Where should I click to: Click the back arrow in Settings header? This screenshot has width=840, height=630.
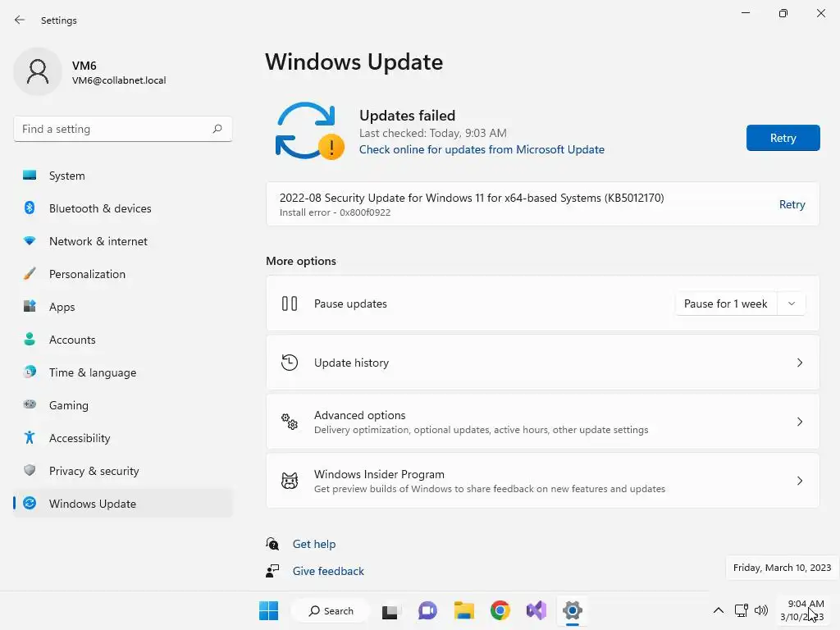20,20
